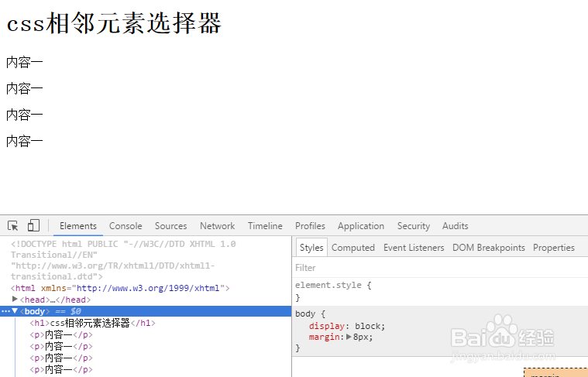The width and height of the screenshot is (588, 377).
Task: Open the Audits tab
Action: [x=456, y=226]
